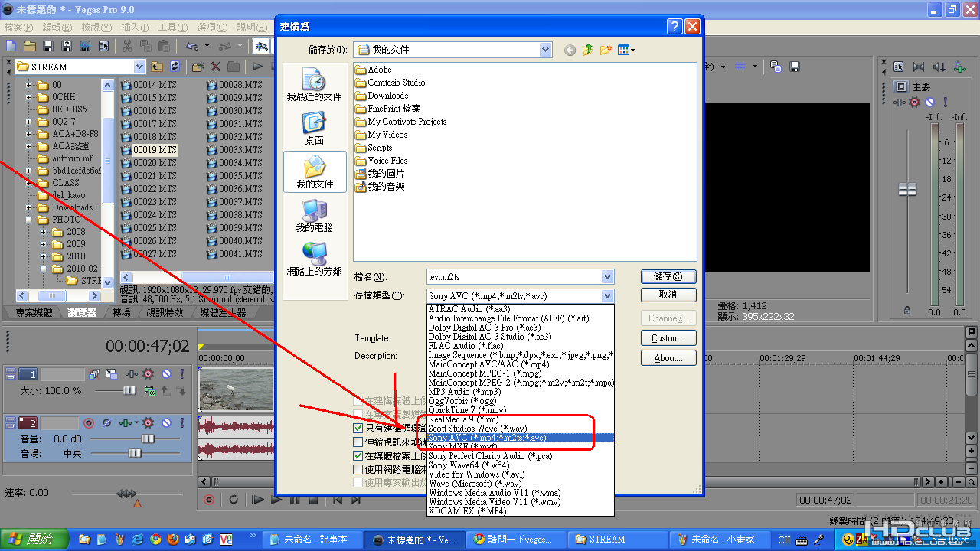Image resolution: width=980 pixels, height=551 pixels.
Task: Switch to the 轉場 tab
Action: point(121,312)
